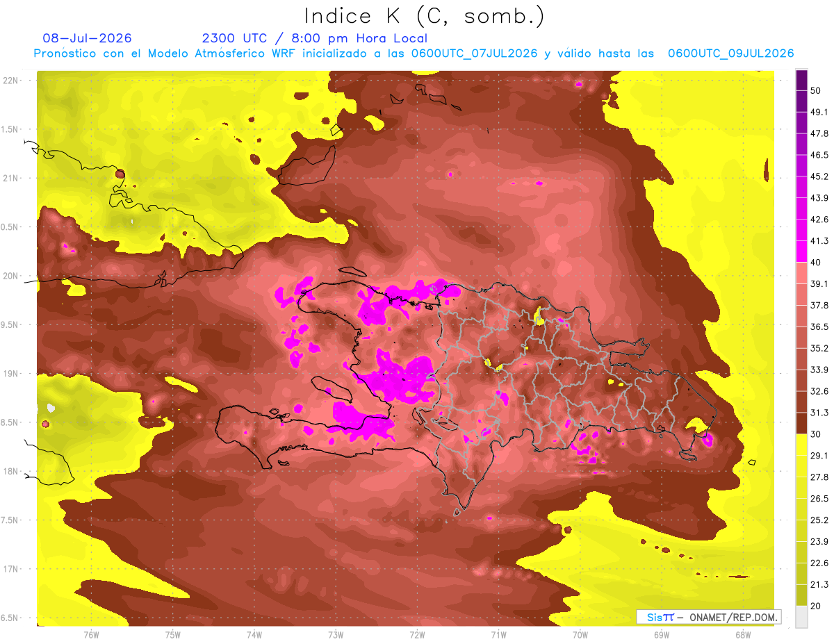
Task: Click the '21N' latitude label
Action: (10, 178)
